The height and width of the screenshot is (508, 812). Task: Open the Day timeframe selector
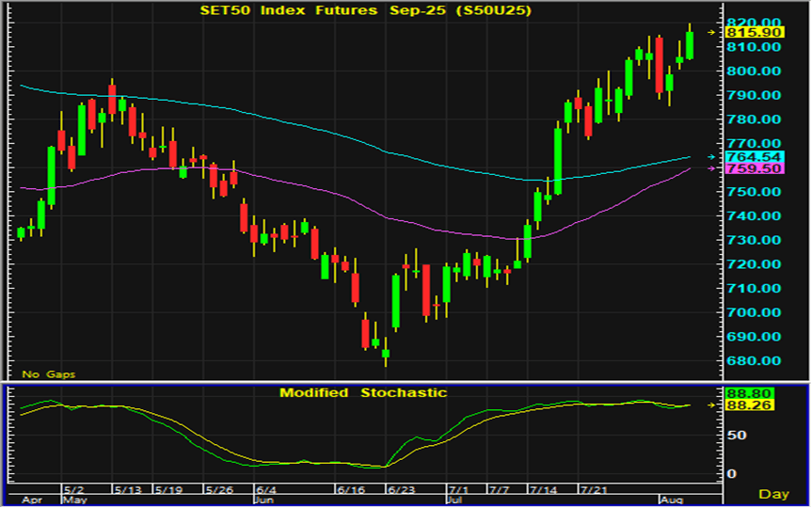[774, 493]
